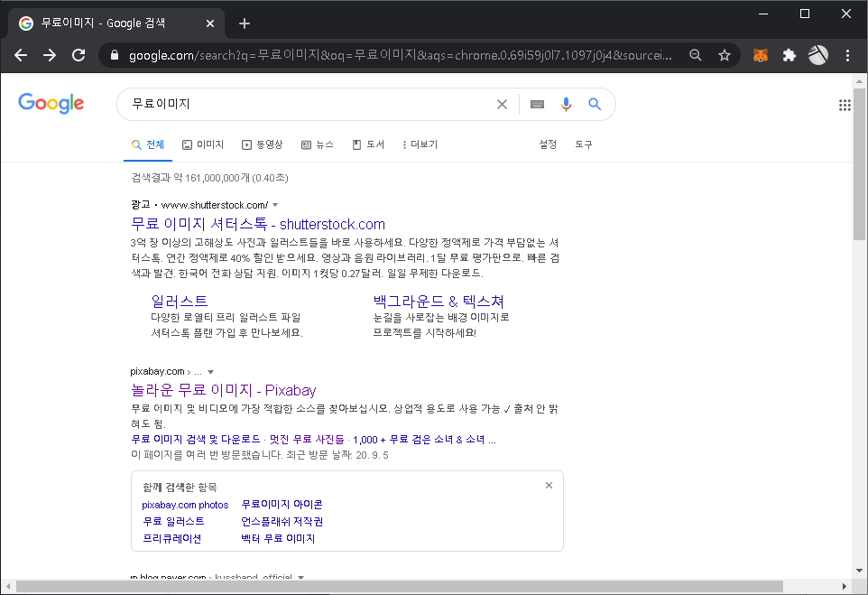The width and height of the screenshot is (868, 595).
Task: Open the Chrome profile avatar
Action: (818, 55)
